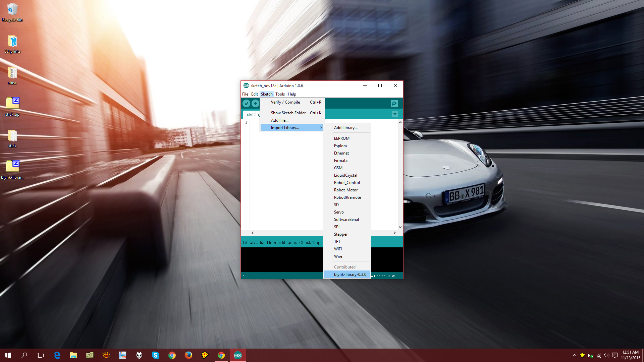644x362 pixels.
Task: Import the LiquidCrystal library
Action: tap(347, 175)
